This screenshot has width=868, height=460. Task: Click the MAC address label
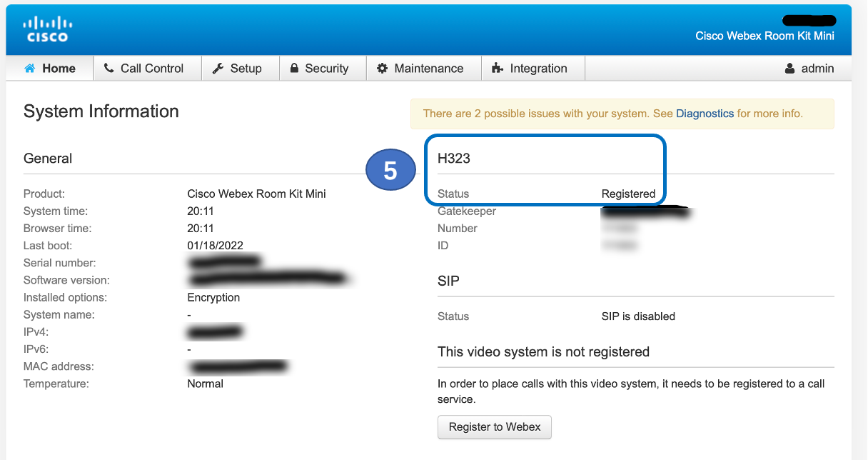point(59,366)
